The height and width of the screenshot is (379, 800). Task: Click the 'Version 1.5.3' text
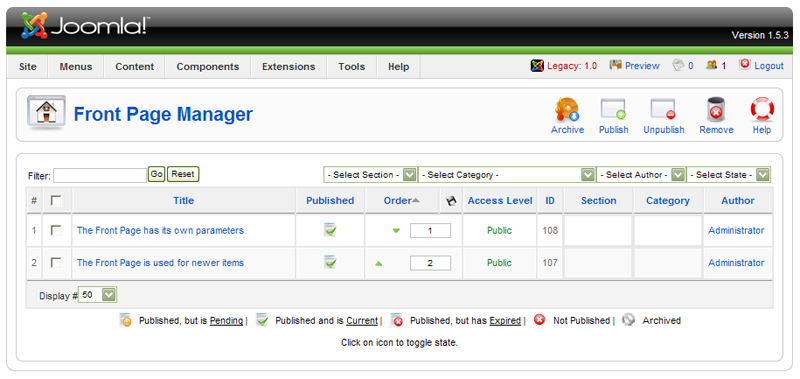760,35
